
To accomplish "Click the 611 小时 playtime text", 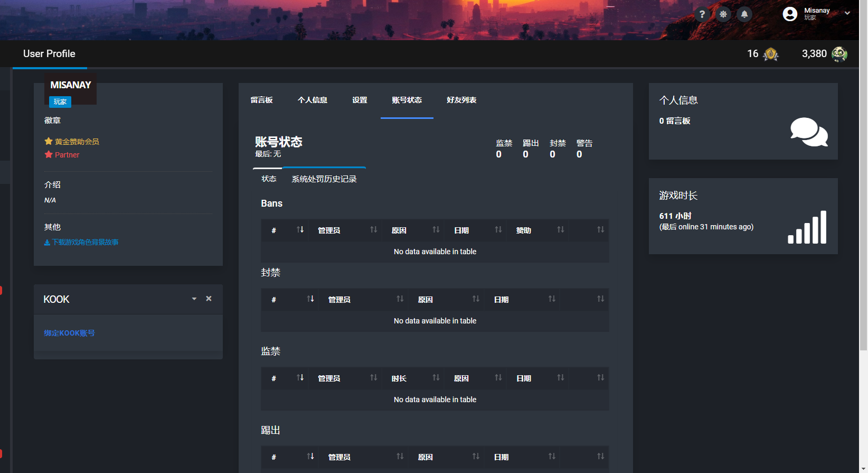I will 675,216.
